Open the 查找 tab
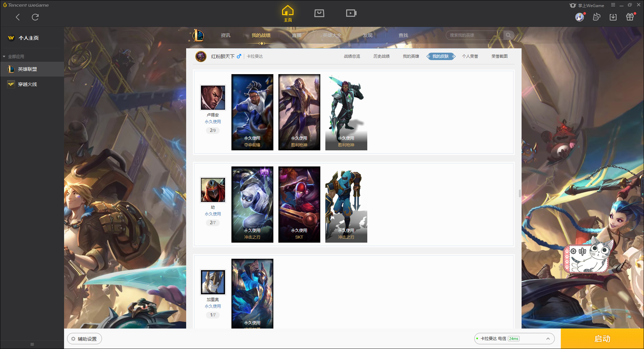This screenshot has height=349, width=644. 403,35
